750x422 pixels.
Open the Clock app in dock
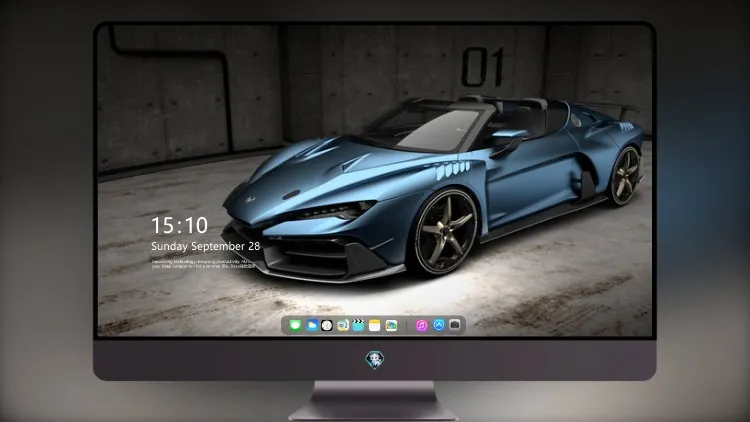pyautogui.click(x=327, y=325)
